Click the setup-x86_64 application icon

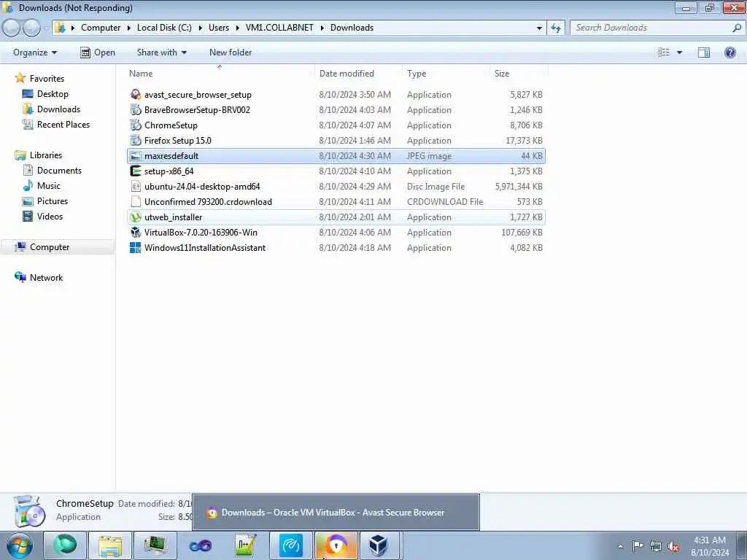[136, 171]
